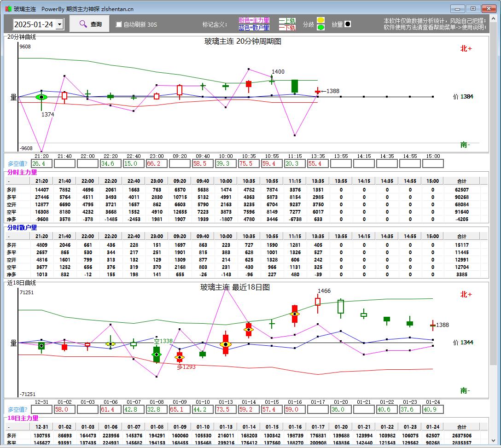Click the 上轨 legend label

tap(287, 20)
